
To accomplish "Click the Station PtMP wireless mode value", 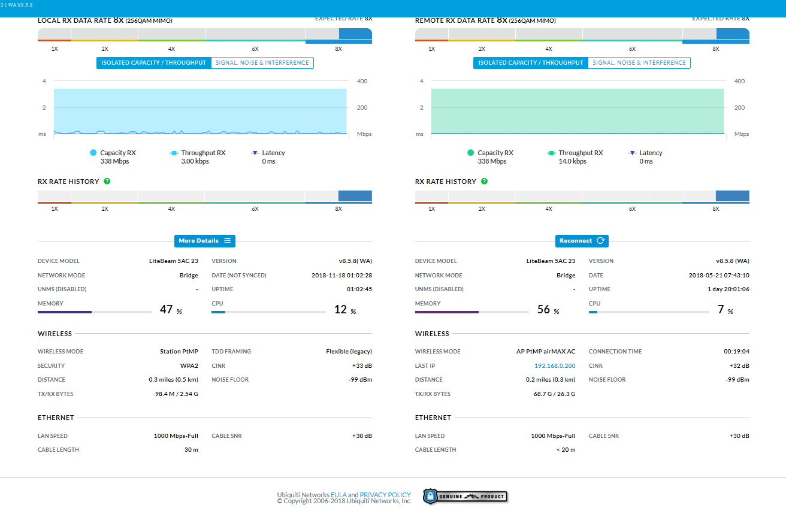I will (x=179, y=352).
